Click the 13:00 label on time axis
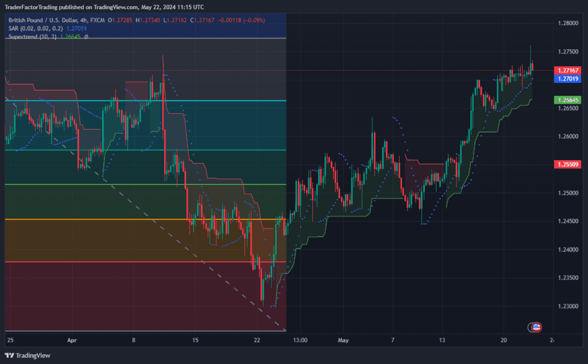This screenshot has width=588, height=364. click(300, 340)
